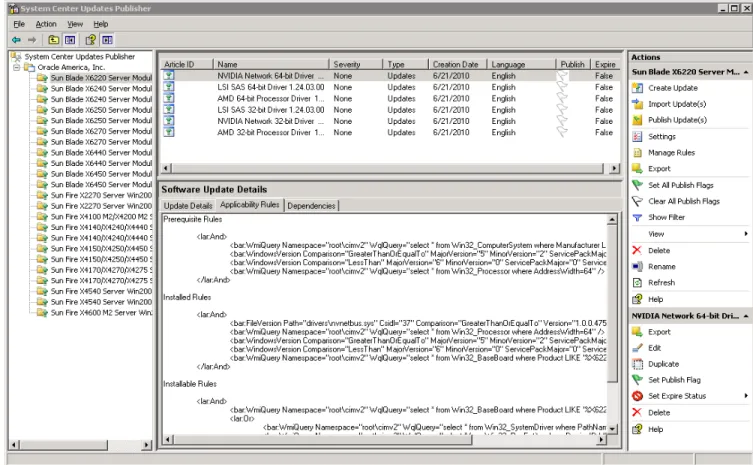Switch to the Update Details tab

tap(188, 206)
